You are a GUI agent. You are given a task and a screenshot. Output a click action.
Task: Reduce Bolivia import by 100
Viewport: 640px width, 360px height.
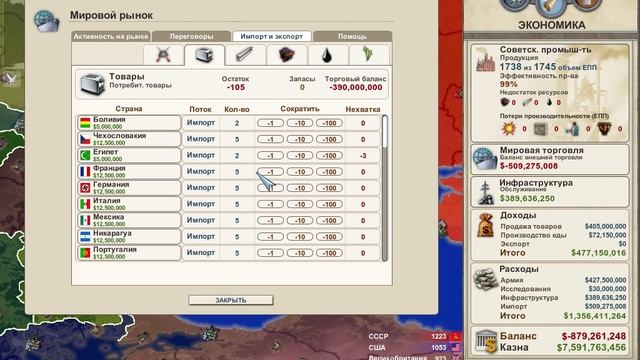[x=329, y=123]
